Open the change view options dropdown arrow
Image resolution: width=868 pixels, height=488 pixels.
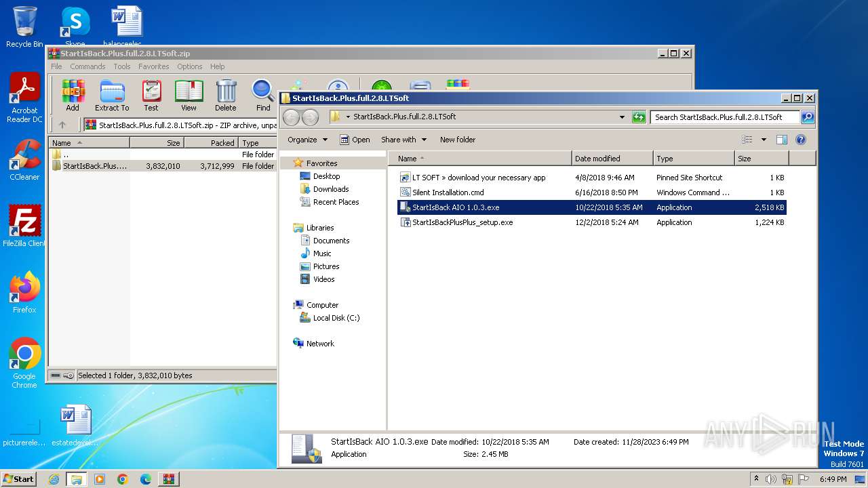coord(764,140)
